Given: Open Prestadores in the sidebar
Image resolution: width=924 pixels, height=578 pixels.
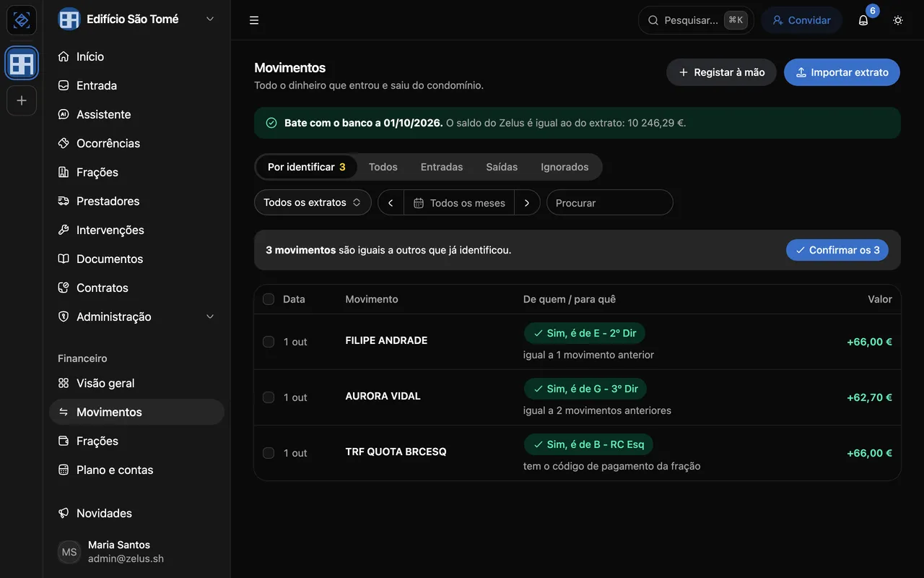Looking at the screenshot, I should (136, 201).
